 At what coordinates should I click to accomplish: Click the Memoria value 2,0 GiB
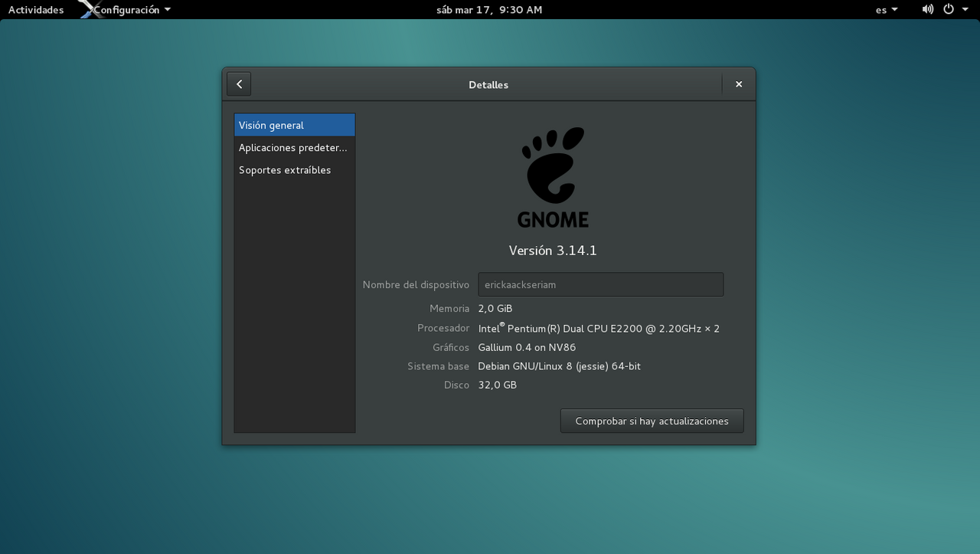pos(495,308)
